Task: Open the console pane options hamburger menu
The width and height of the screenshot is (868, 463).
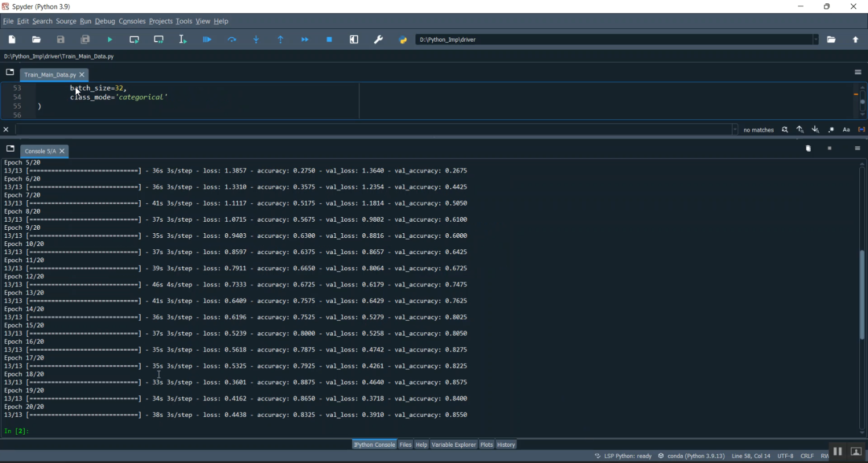Action: click(858, 149)
